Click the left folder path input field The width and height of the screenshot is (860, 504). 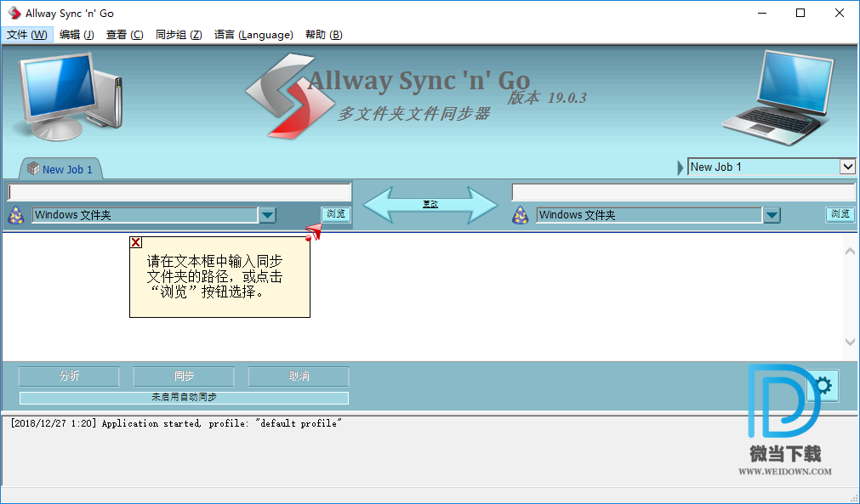[179, 192]
